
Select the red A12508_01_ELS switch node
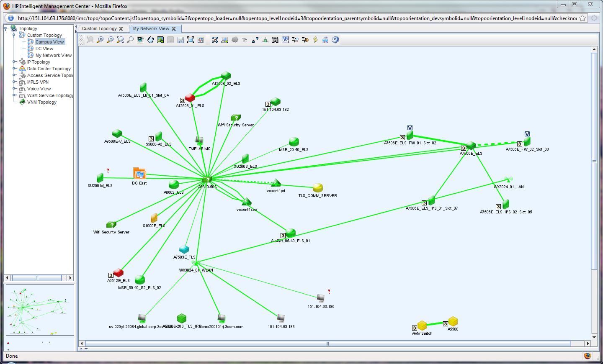pos(190,98)
